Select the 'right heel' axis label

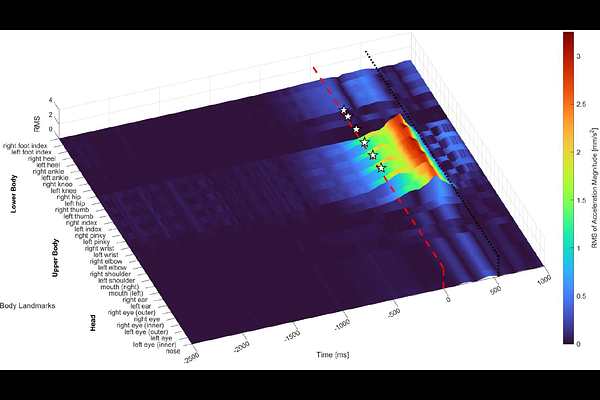[x=42, y=158]
